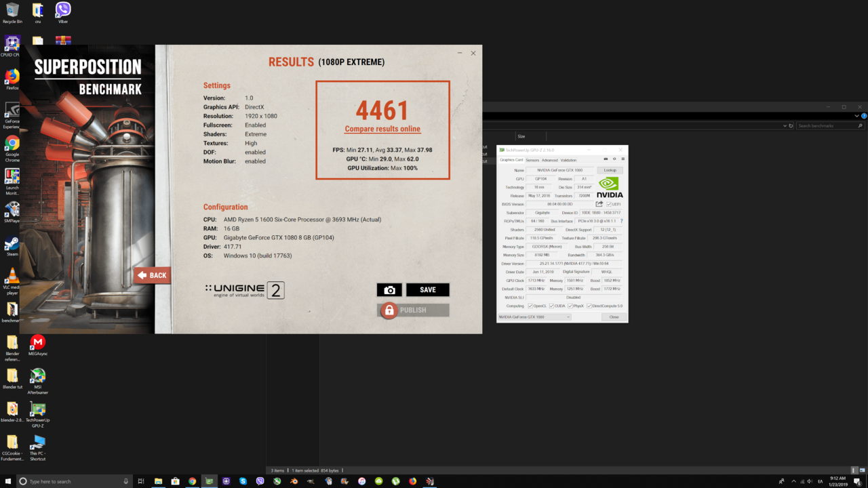The image size is (868, 488).
Task: Open MSI Afterburner desktop shortcut
Action: tap(38, 382)
